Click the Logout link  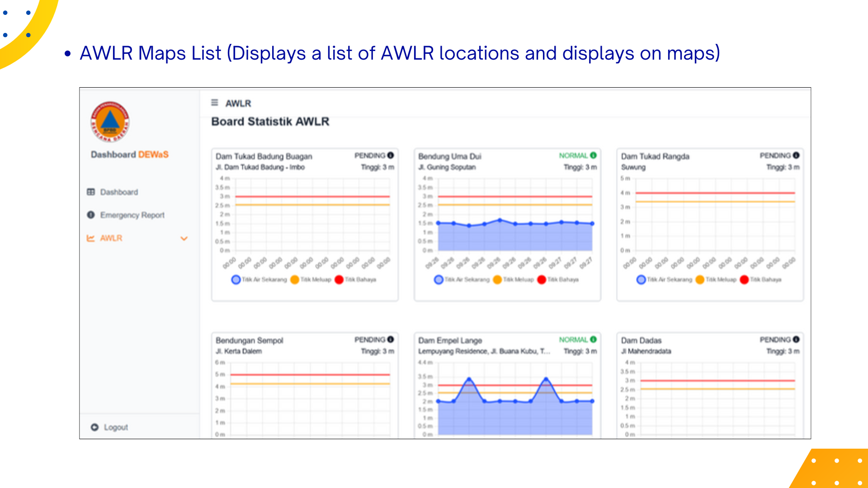click(x=115, y=427)
